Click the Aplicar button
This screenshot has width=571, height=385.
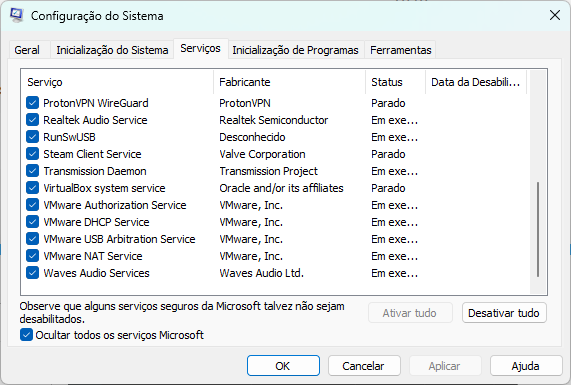(x=445, y=366)
